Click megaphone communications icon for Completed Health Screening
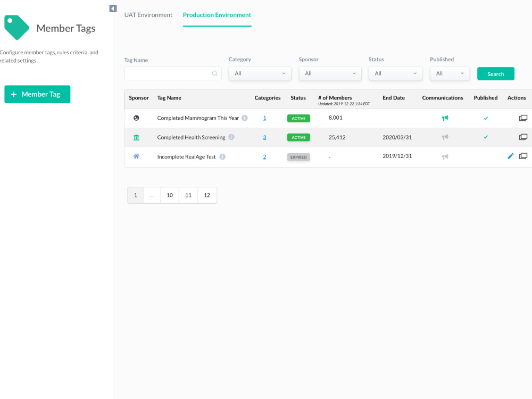532x399 pixels. [x=445, y=137]
